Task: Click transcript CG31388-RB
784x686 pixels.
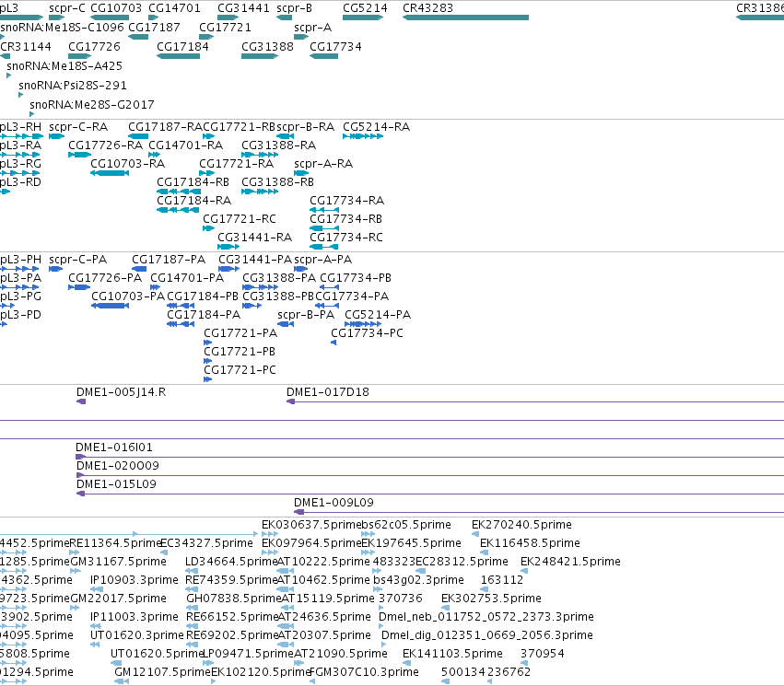Action: [x=260, y=192]
